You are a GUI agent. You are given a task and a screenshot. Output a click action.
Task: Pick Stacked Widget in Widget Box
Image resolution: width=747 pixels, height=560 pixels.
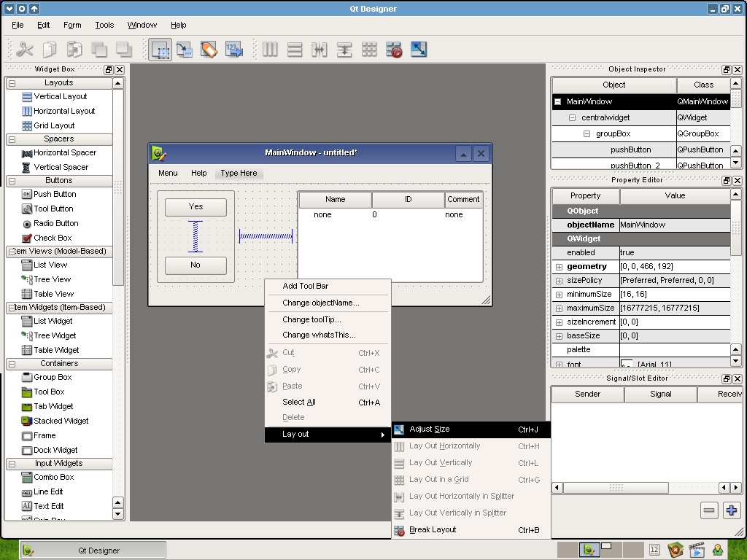tap(55, 421)
